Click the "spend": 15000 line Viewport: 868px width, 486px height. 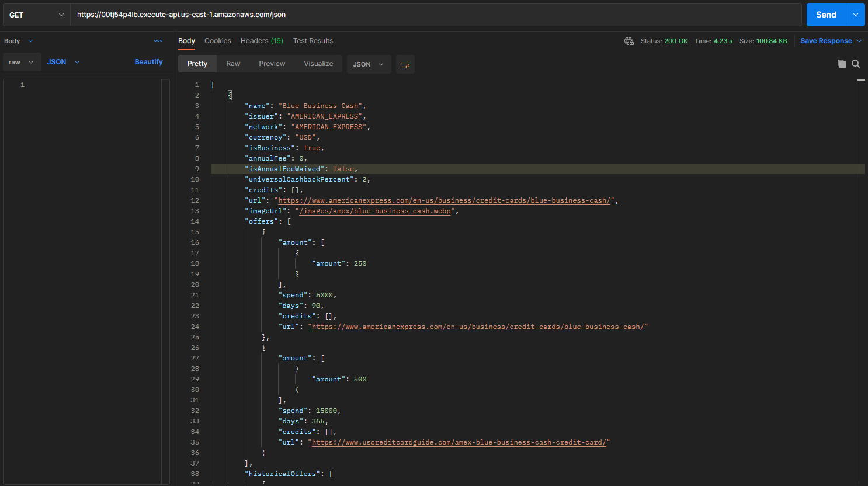coord(310,411)
